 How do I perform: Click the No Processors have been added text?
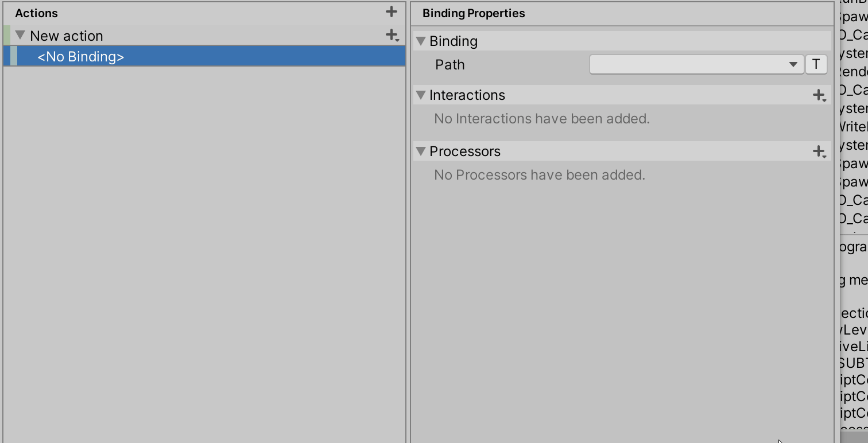pyautogui.click(x=540, y=175)
